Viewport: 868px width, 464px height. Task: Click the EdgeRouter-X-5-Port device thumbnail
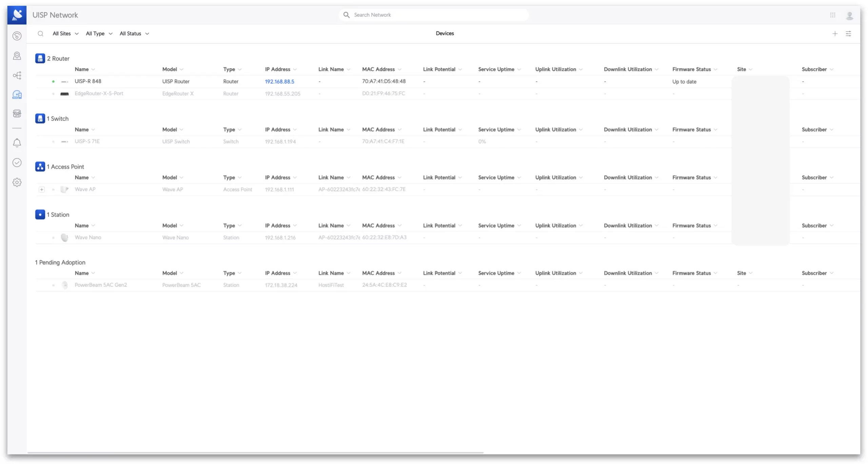tap(64, 94)
